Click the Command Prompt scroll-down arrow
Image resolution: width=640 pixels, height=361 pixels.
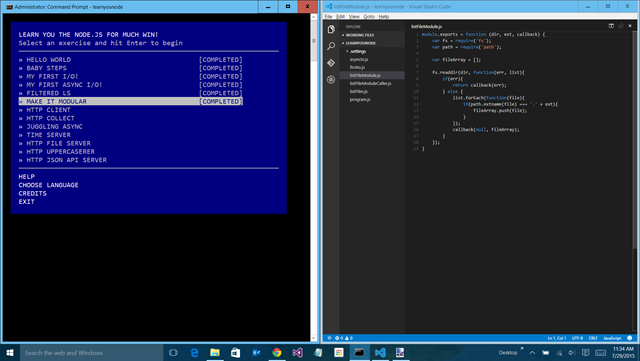[x=314, y=338]
